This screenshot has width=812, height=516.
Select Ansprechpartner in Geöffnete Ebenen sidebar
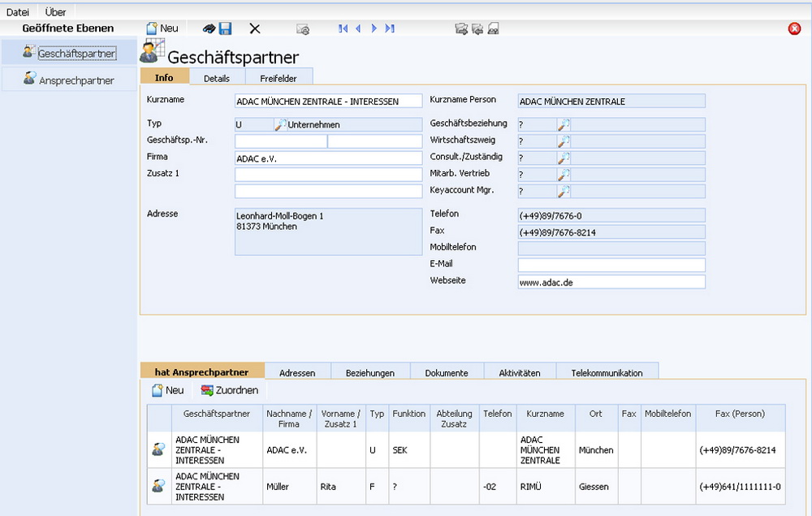click(76, 80)
